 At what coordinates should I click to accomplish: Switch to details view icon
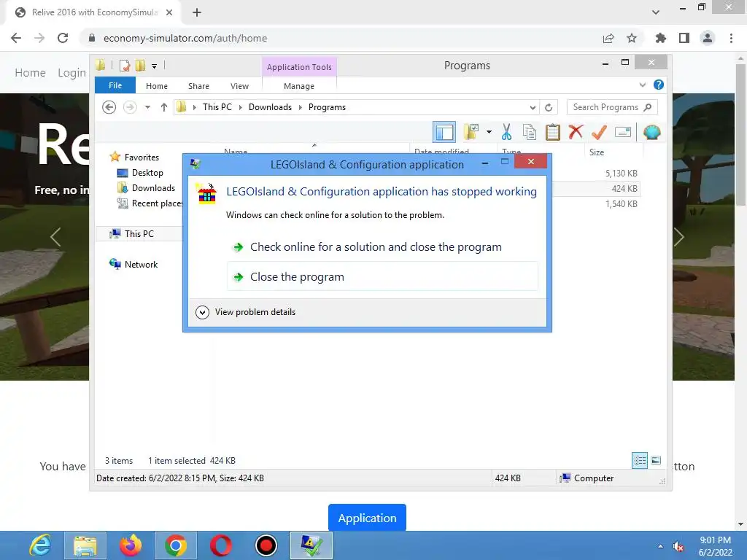point(639,461)
